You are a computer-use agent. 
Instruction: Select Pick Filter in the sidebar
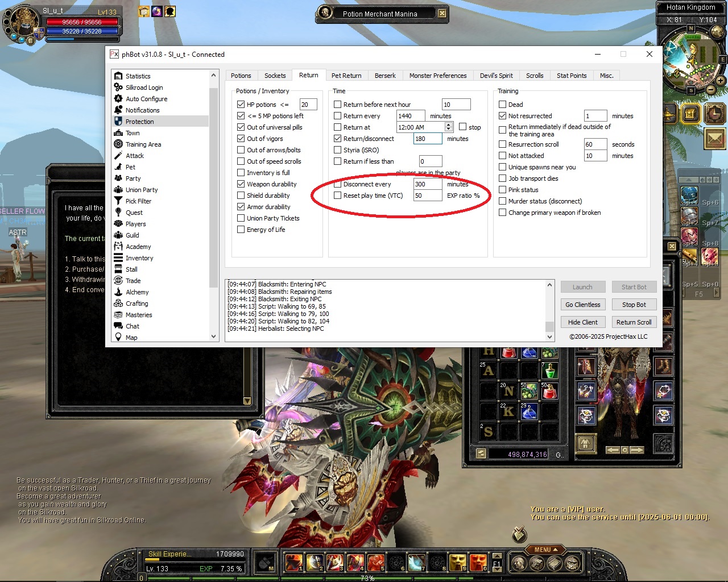[138, 201]
